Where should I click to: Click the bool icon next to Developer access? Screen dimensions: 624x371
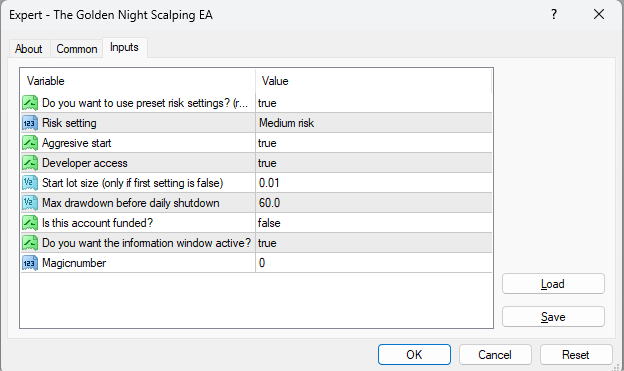tap(30, 163)
